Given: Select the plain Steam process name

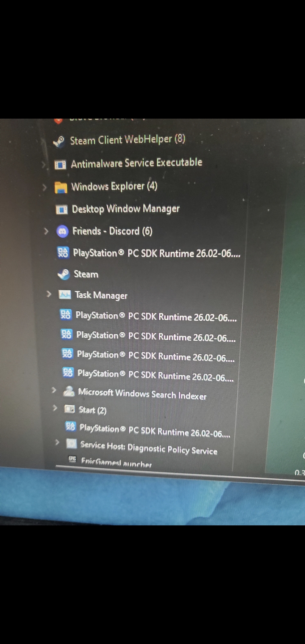Looking at the screenshot, I should (86, 274).
